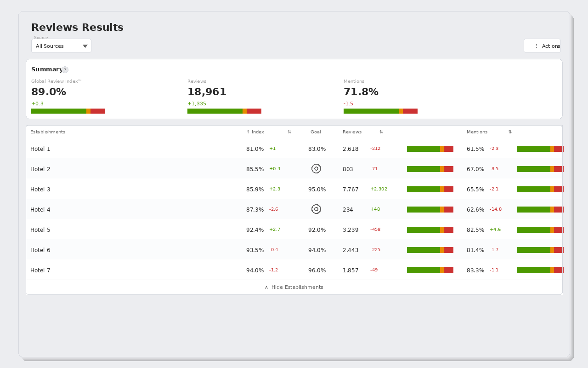588x368 pixels.
Task: Select the Hotel 5 establishment row
Action: (294, 230)
